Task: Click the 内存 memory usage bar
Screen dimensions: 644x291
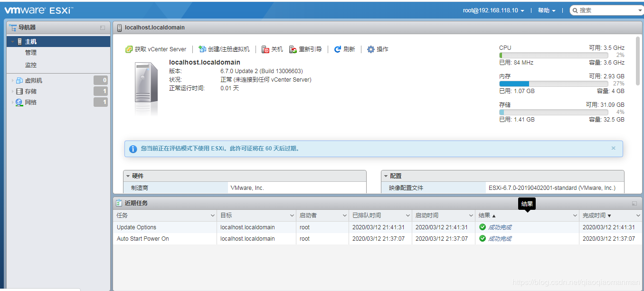Action: pos(553,84)
